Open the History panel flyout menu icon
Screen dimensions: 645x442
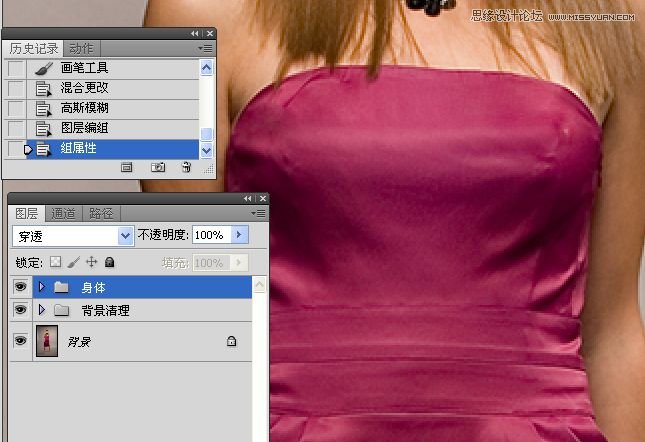[x=206, y=48]
